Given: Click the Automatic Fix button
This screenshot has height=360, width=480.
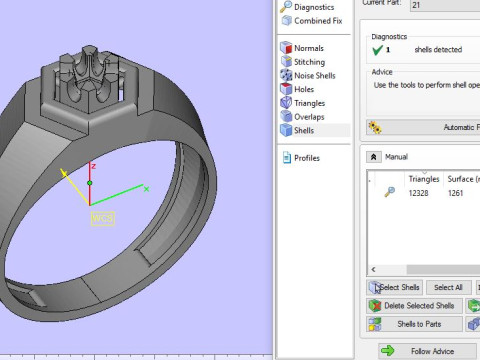Looking at the screenshot, I should (x=423, y=127).
